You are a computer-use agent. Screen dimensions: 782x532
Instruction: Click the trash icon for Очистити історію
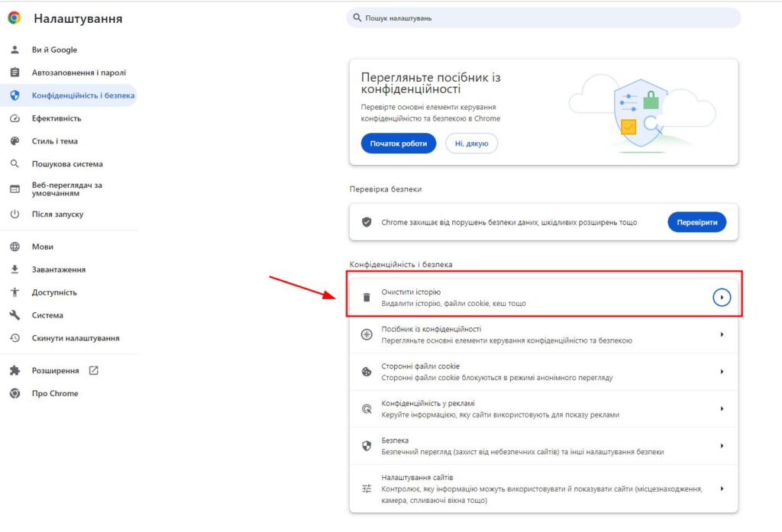pyautogui.click(x=367, y=297)
